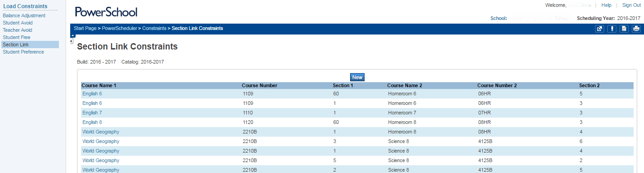
Task: Select the Section Link sidebar item
Action: 30,44
